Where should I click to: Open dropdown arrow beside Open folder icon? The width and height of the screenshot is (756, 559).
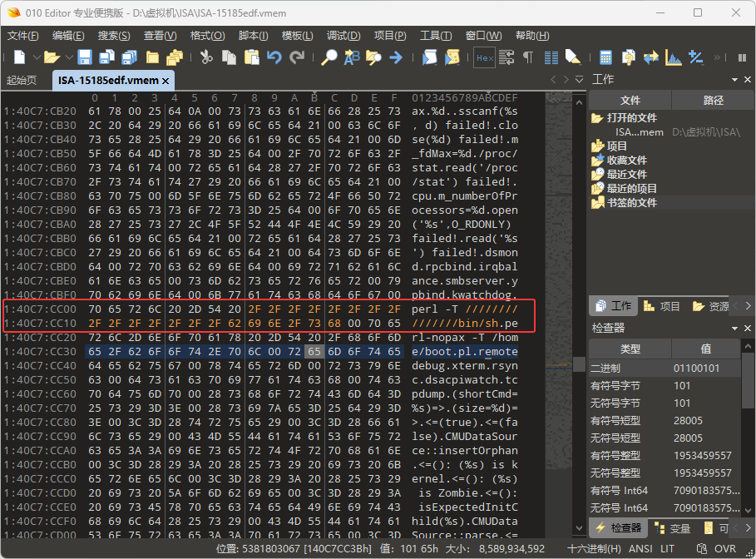tap(67, 57)
